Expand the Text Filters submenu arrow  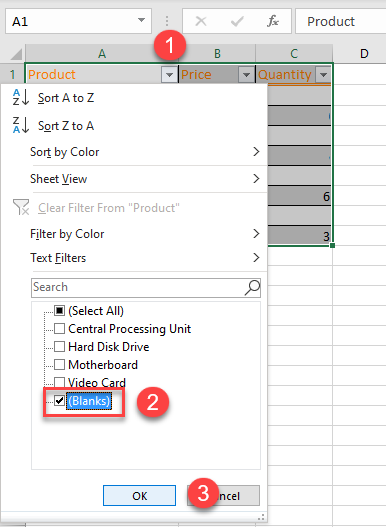256,258
